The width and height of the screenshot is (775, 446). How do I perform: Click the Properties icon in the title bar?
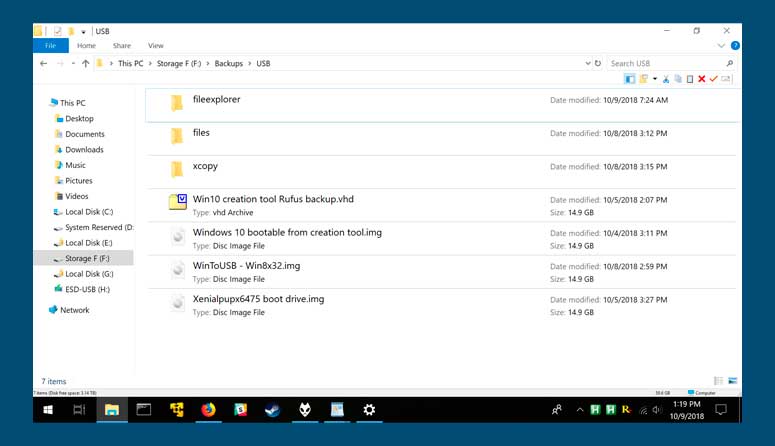pyautogui.click(x=58, y=31)
